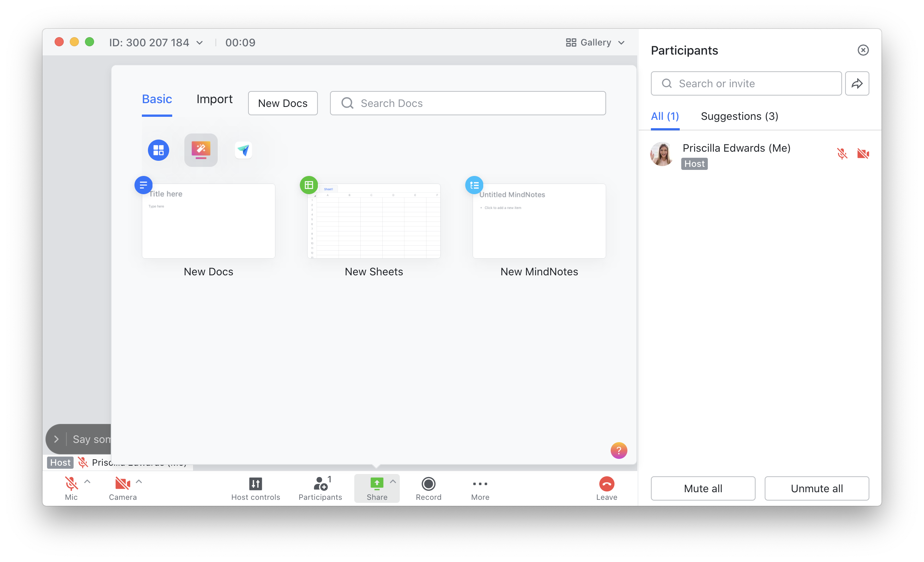Select the whiteboard share icon
The image size is (924, 562).
201,150
